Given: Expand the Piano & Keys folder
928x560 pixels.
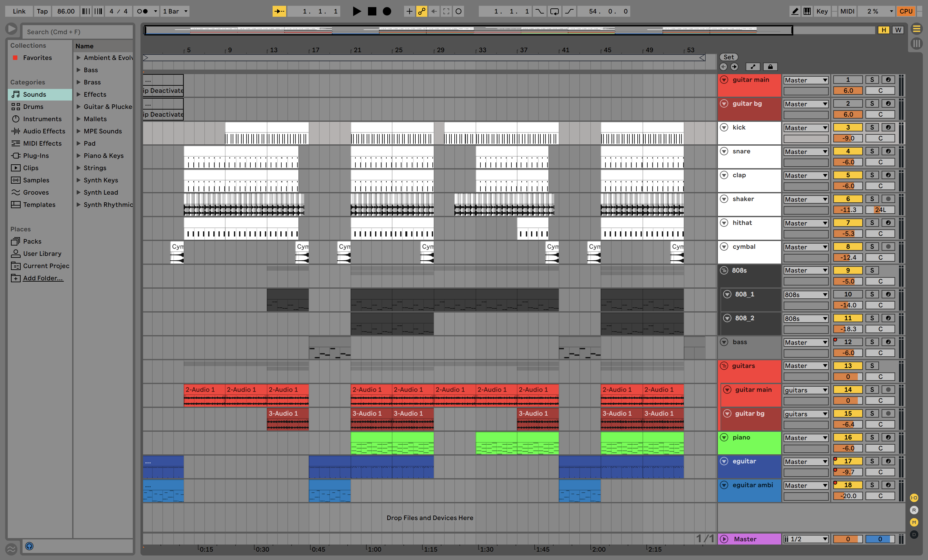Looking at the screenshot, I should tap(79, 156).
